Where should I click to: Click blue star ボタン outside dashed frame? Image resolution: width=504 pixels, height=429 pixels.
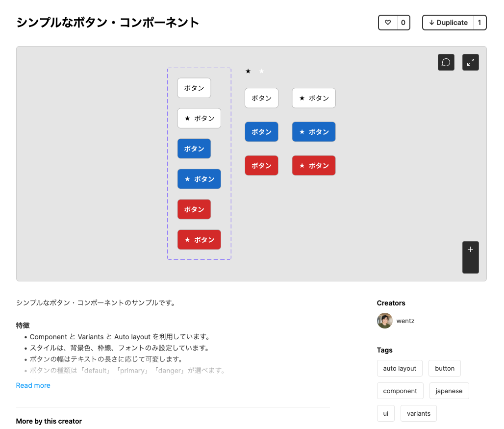314,132
